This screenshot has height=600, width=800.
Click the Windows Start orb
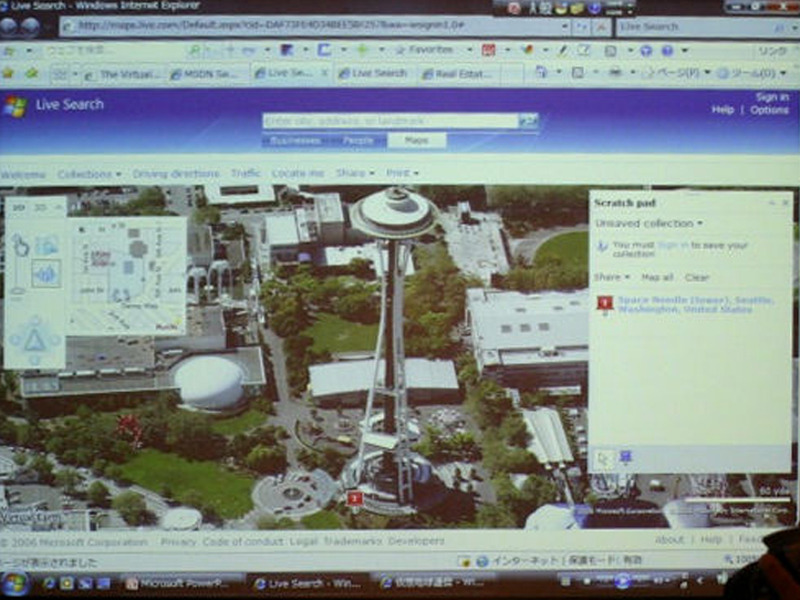coord(14,584)
